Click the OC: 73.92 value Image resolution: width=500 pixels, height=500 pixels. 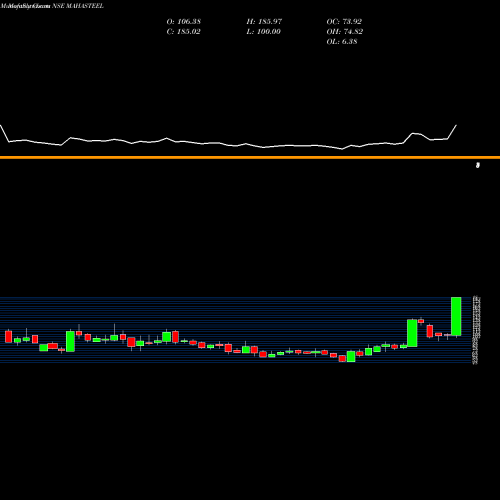[x=344, y=22]
